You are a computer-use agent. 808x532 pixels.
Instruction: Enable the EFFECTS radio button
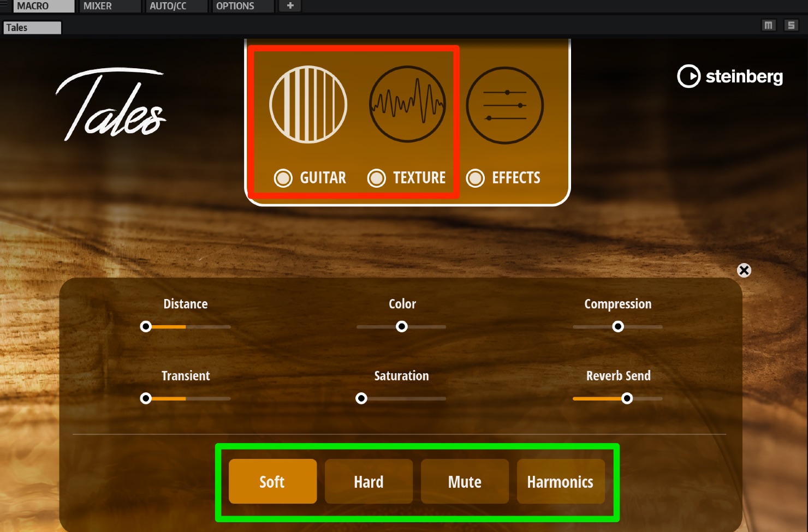point(476,178)
